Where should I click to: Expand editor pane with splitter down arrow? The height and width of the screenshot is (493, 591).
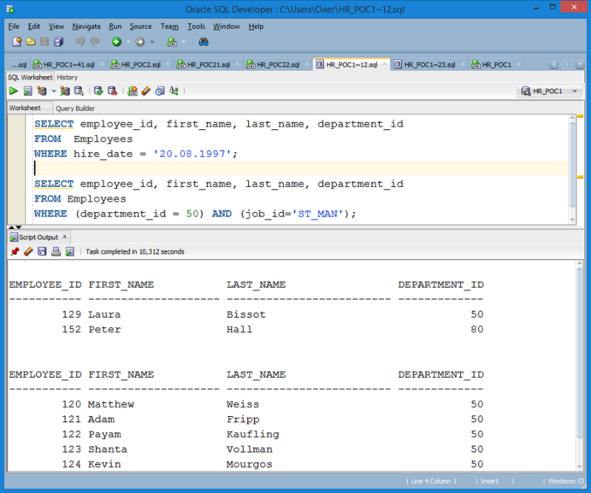tap(18, 227)
